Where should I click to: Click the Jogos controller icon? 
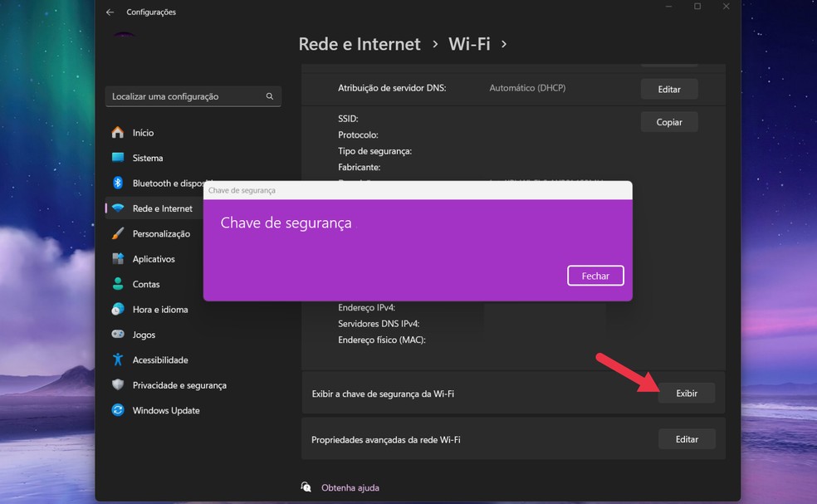click(x=118, y=334)
